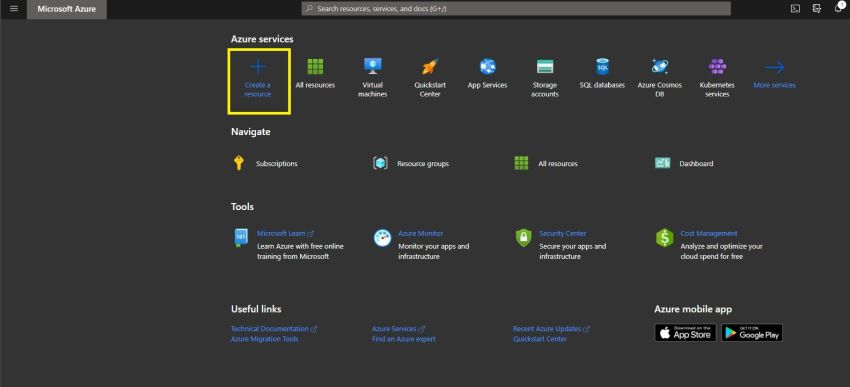Open the Dashboard link under Navigate
Screen dimensions: 850x387
[696, 164]
